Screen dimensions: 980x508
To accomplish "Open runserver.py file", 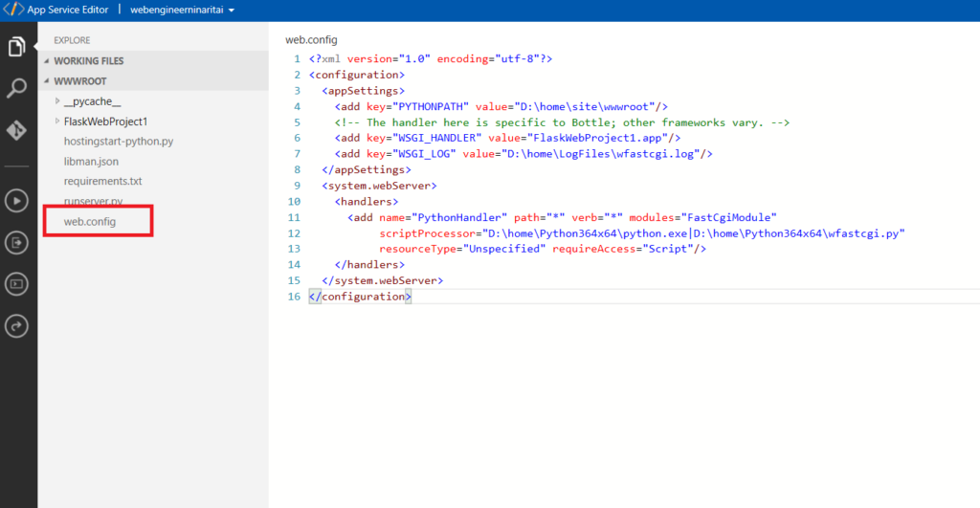I will [93, 201].
